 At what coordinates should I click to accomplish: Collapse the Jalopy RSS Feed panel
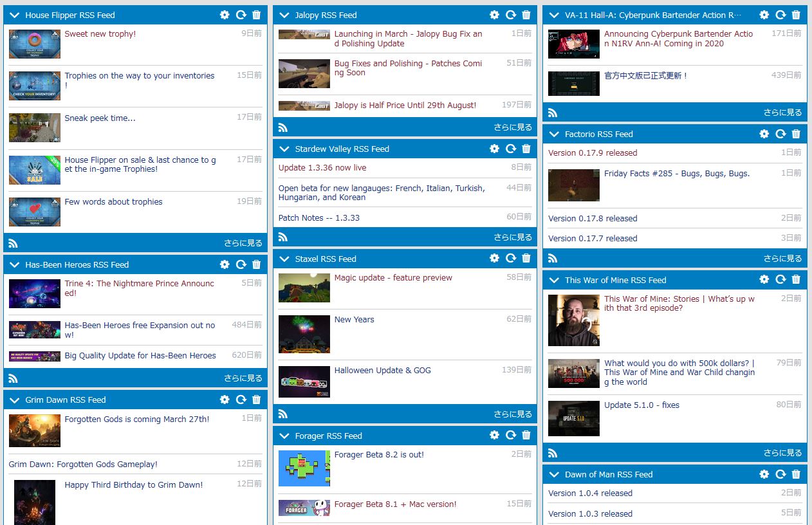pyautogui.click(x=284, y=15)
